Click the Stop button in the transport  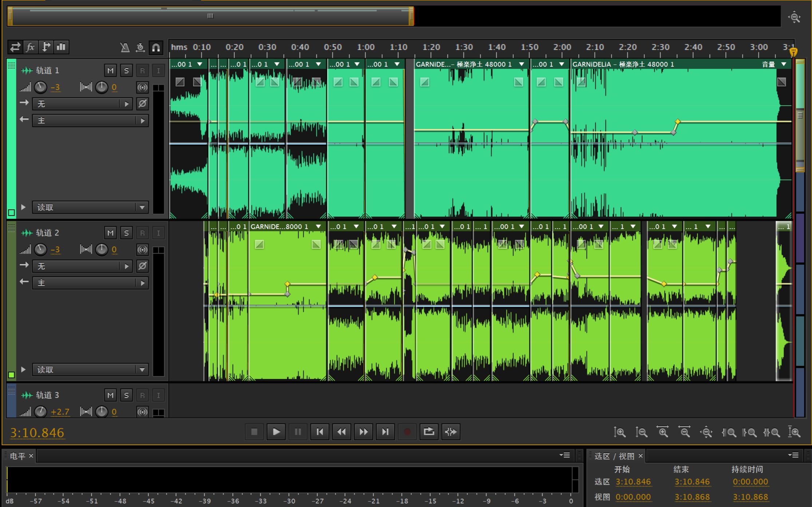point(254,432)
